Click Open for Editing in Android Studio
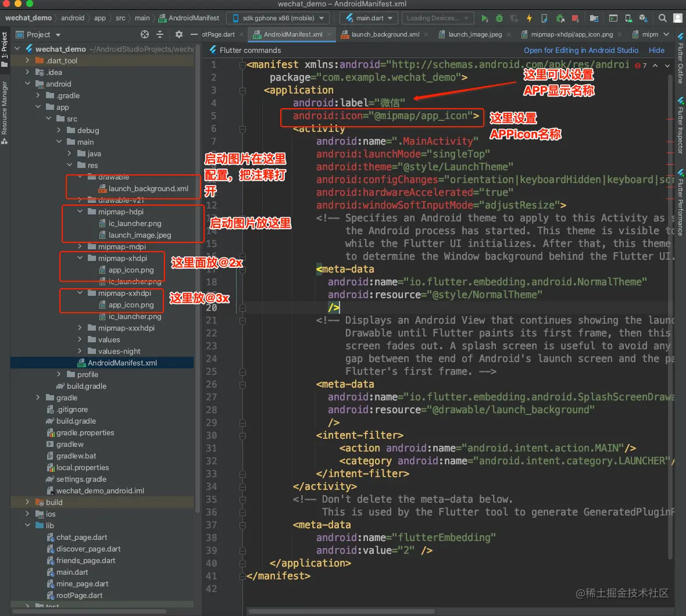686x616 pixels. [581, 50]
